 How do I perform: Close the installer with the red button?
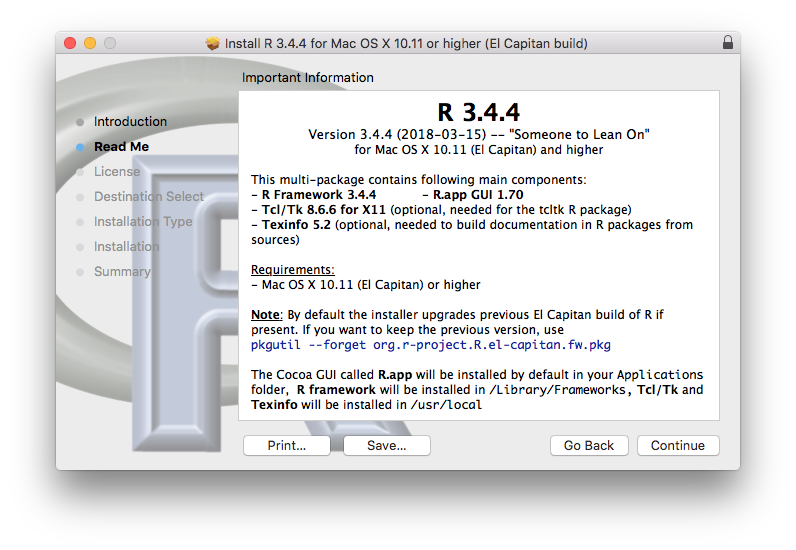pyautogui.click(x=70, y=43)
